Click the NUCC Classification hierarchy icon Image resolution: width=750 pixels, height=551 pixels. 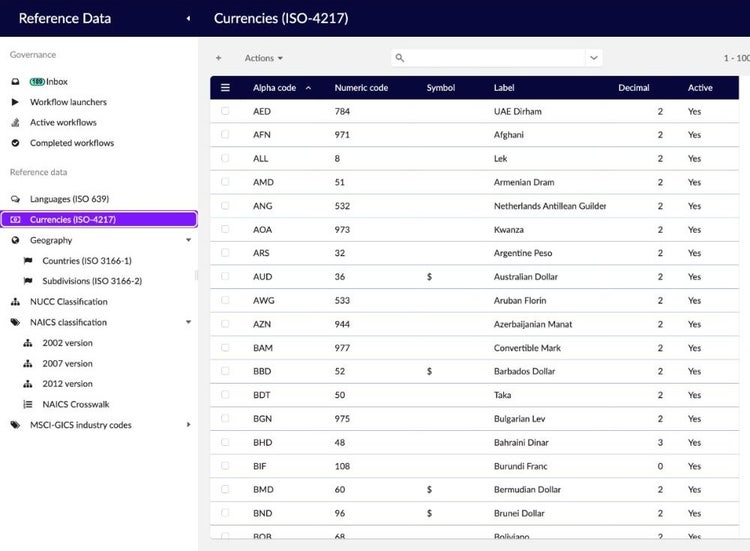pyautogui.click(x=15, y=302)
